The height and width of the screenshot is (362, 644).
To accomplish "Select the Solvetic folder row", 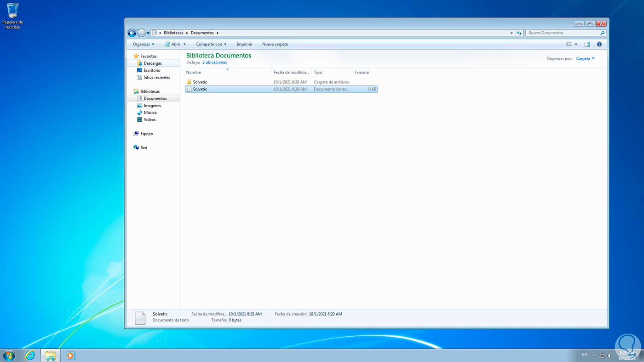I will [281, 82].
